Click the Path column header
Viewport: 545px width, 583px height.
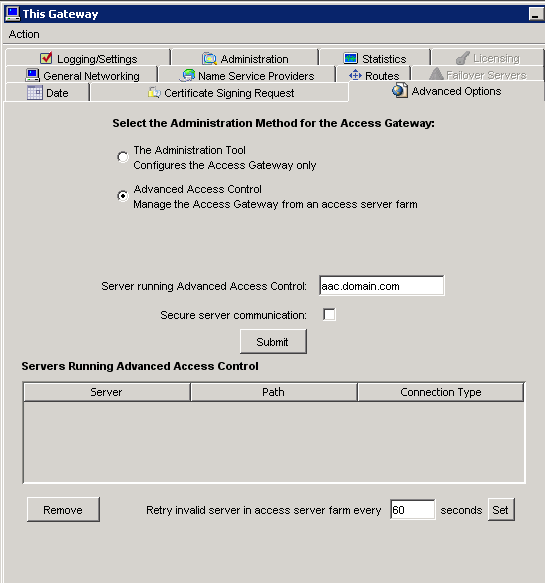274,392
